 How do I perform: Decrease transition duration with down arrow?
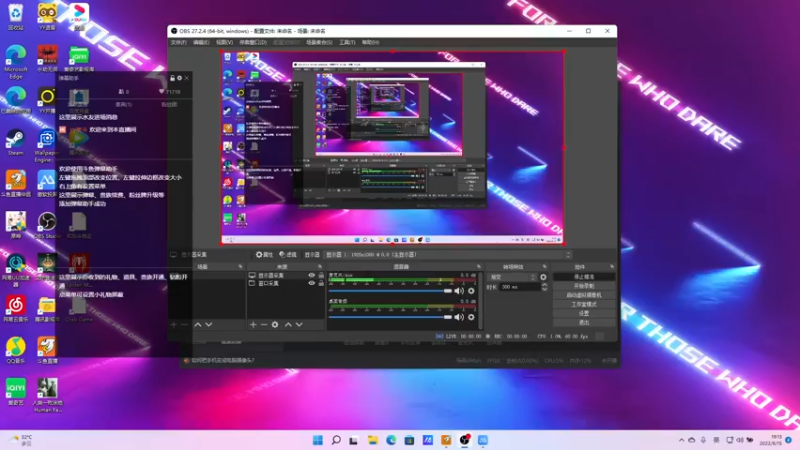544,289
